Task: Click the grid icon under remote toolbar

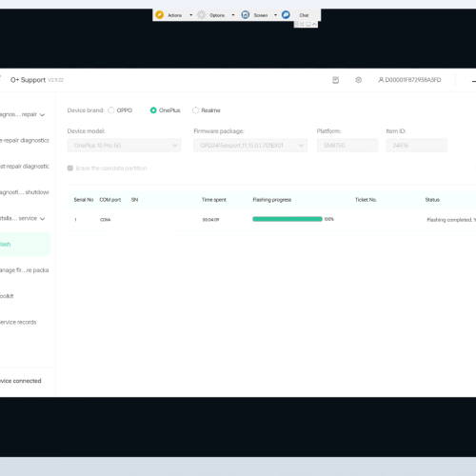Action: click(297, 24)
